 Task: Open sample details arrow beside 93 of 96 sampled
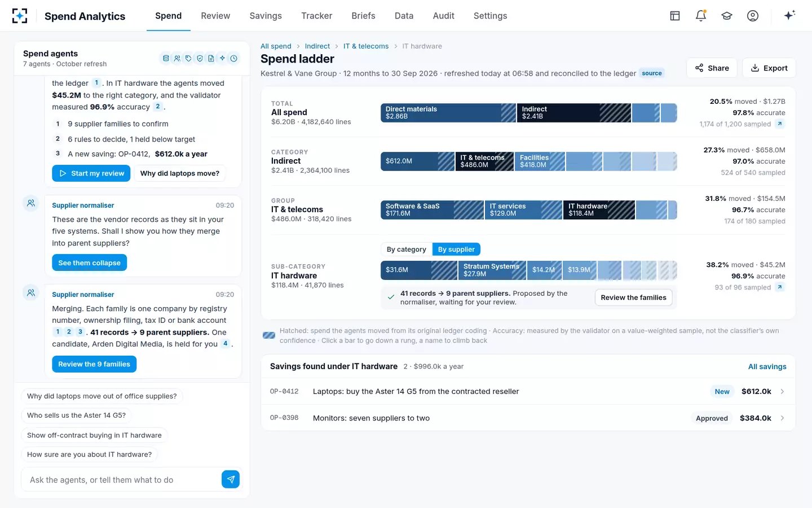click(780, 287)
